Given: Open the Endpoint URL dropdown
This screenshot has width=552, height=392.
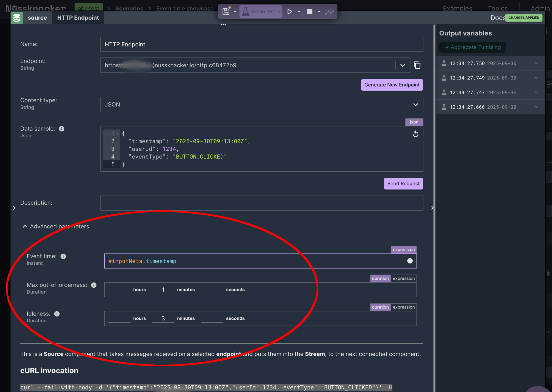Looking at the screenshot, I should click(403, 65).
